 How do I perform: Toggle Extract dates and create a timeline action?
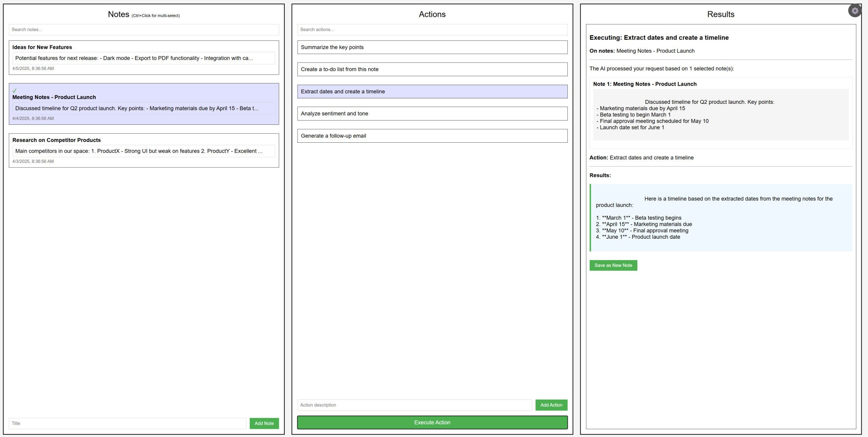click(432, 91)
